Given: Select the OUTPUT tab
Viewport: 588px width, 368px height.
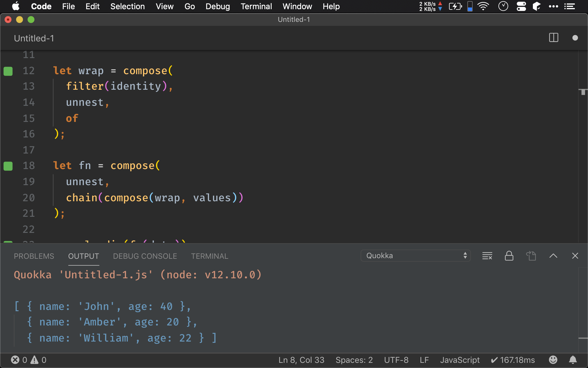Looking at the screenshot, I should point(84,256).
